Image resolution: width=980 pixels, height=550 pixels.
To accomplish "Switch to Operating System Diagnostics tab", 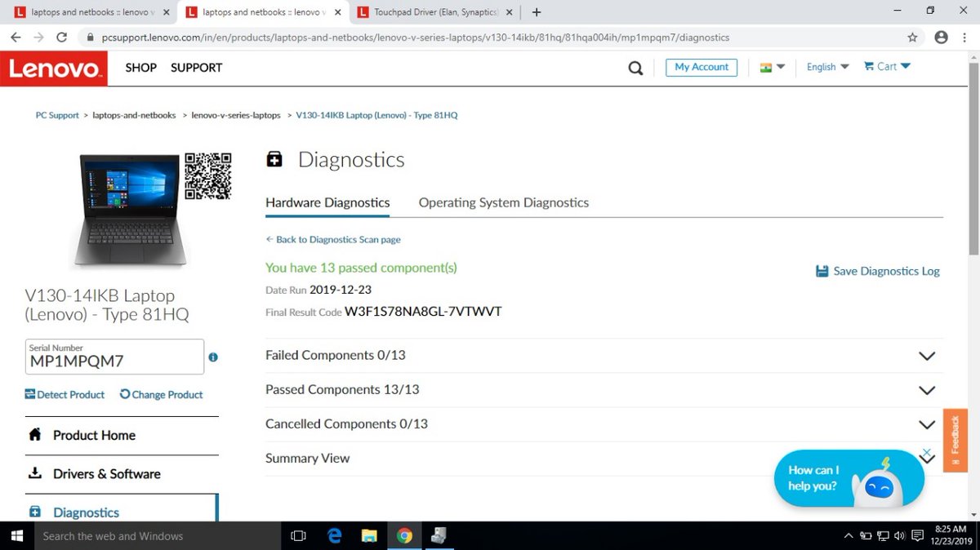I will pyautogui.click(x=504, y=202).
